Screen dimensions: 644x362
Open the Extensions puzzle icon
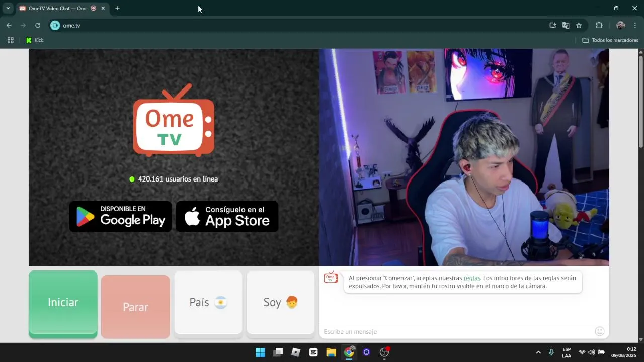[599, 25]
